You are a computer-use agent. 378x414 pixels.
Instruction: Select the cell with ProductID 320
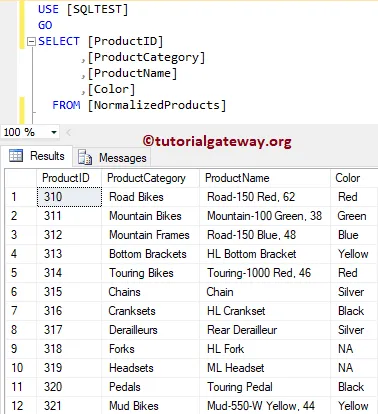pos(69,387)
